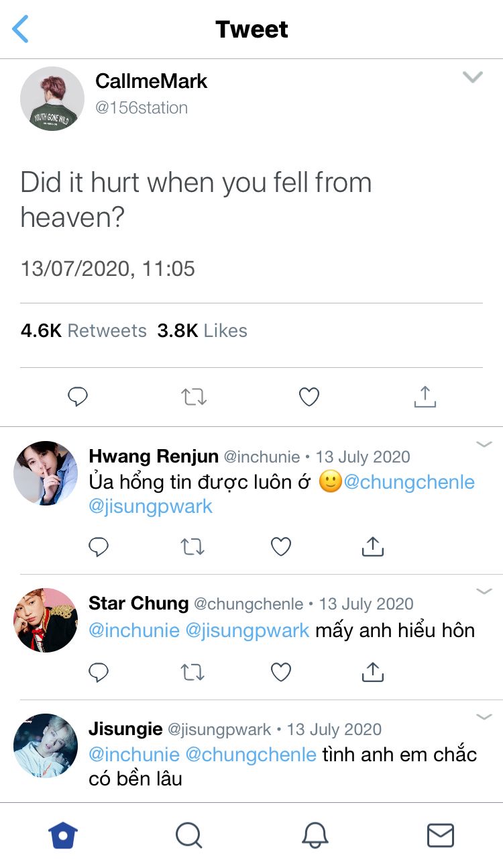Share Star Chung's reply
Viewport: 503px width, 868px height.
(372, 671)
